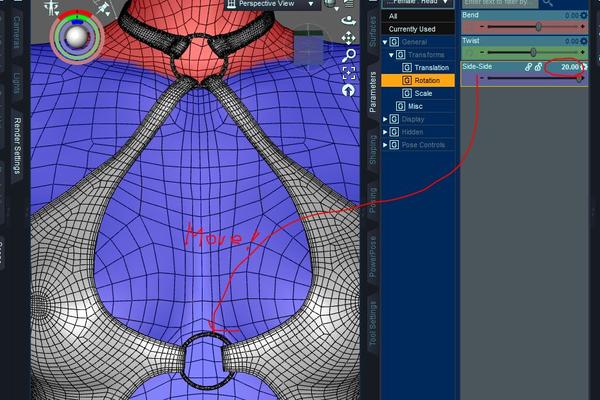Click the white rotation gizmo sphere

click(x=77, y=37)
